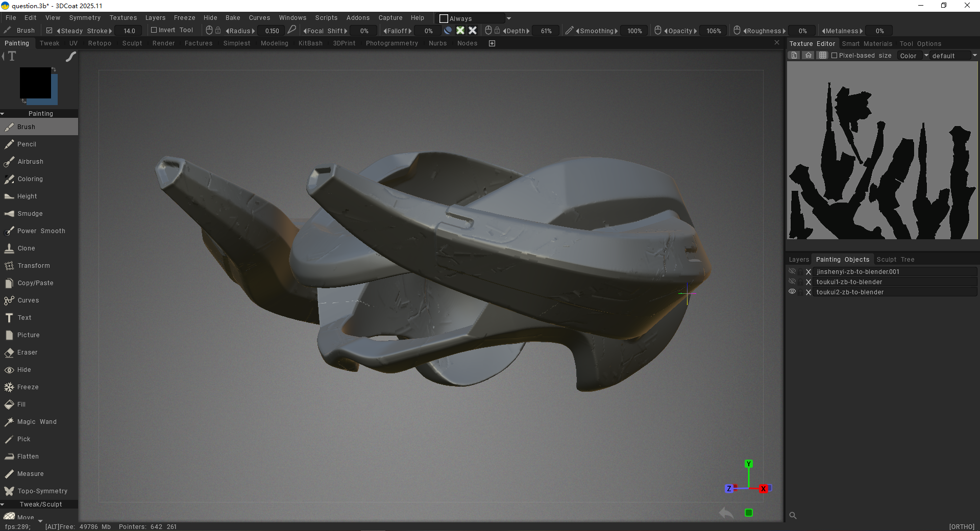Viewport: 980px width, 531px height.
Task: Open the Bake menu
Action: 233,18
